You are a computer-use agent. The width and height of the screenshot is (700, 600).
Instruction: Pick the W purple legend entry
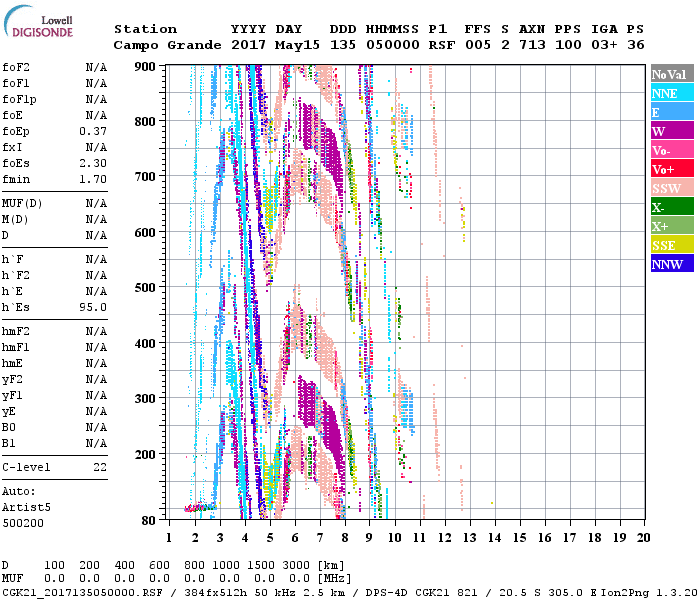[672, 131]
